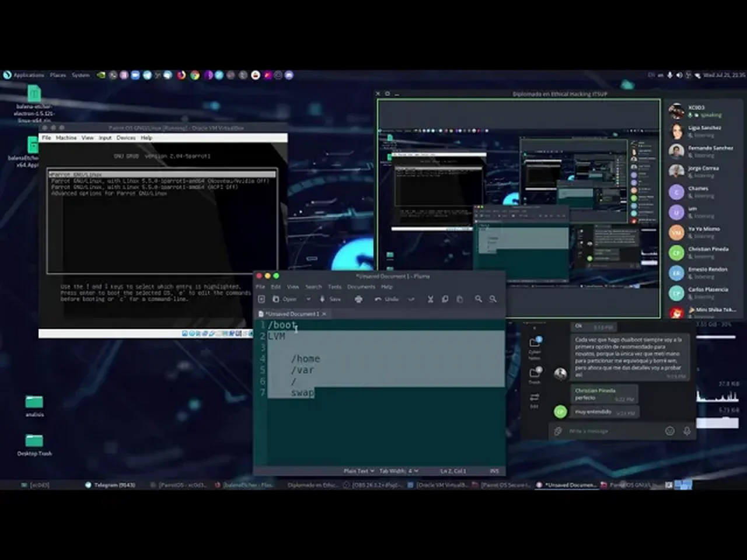Toggle the INS insert mode indicator in Pluma
The height and width of the screenshot is (560, 747).
494,471
